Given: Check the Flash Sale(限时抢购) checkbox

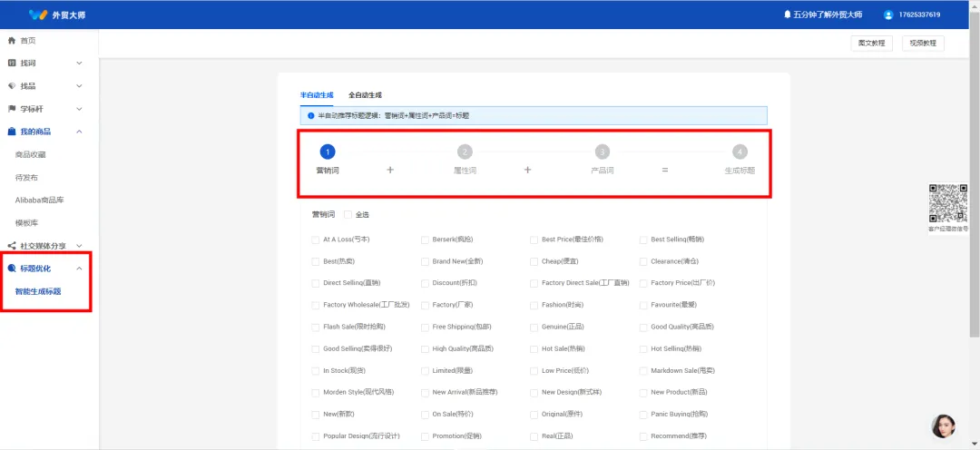Looking at the screenshot, I should click(316, 327).
